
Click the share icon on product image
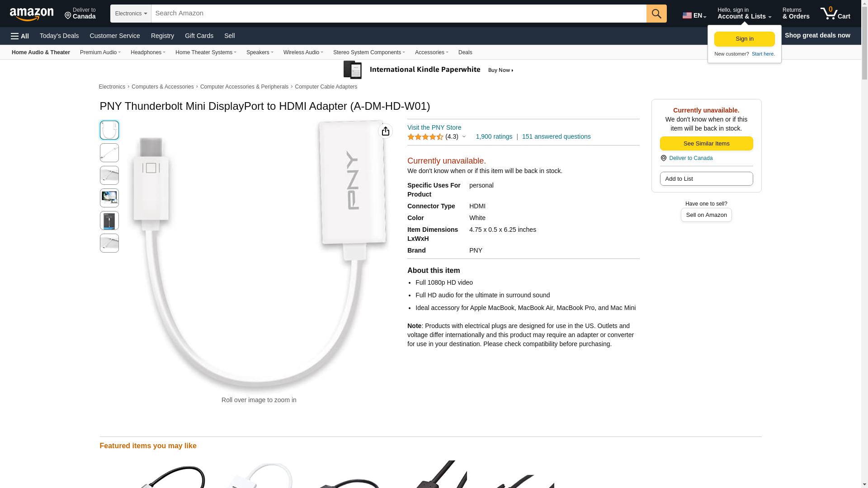pyautogui.click(x=386, y=131)
